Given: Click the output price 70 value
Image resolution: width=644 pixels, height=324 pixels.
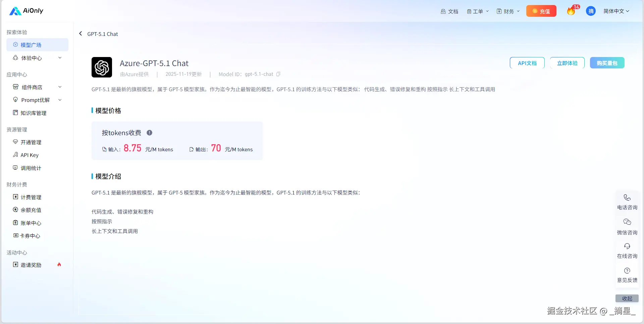Looking at the screenshot, I should tap(216, 148).
